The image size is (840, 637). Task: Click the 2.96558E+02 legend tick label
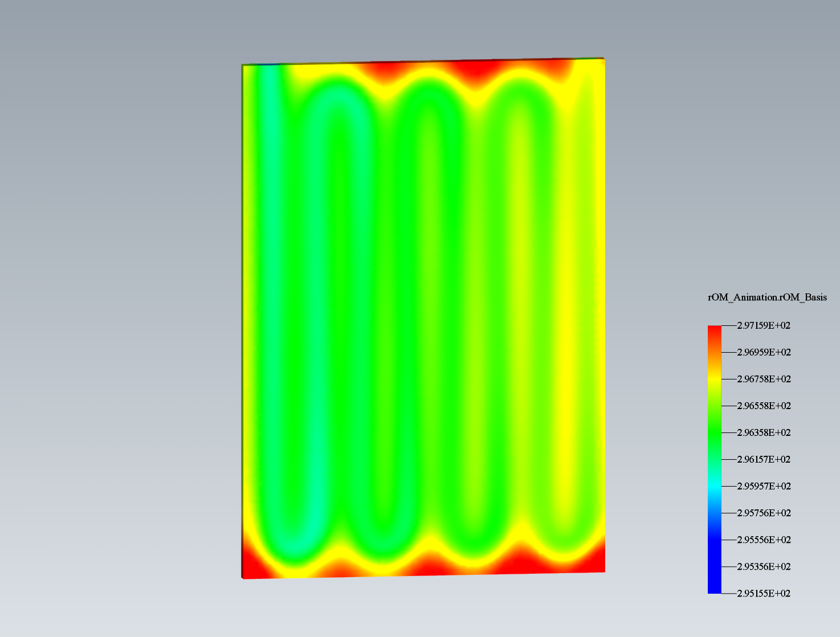(x=764, y=406)
